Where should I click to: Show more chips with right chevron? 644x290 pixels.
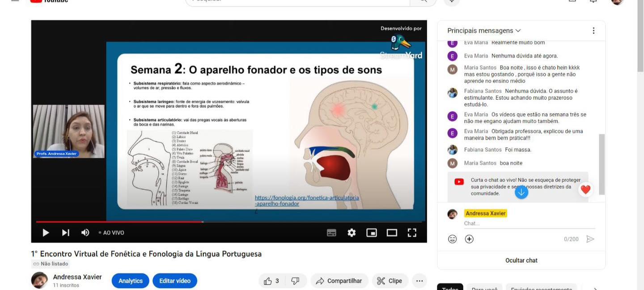(594, 289)
